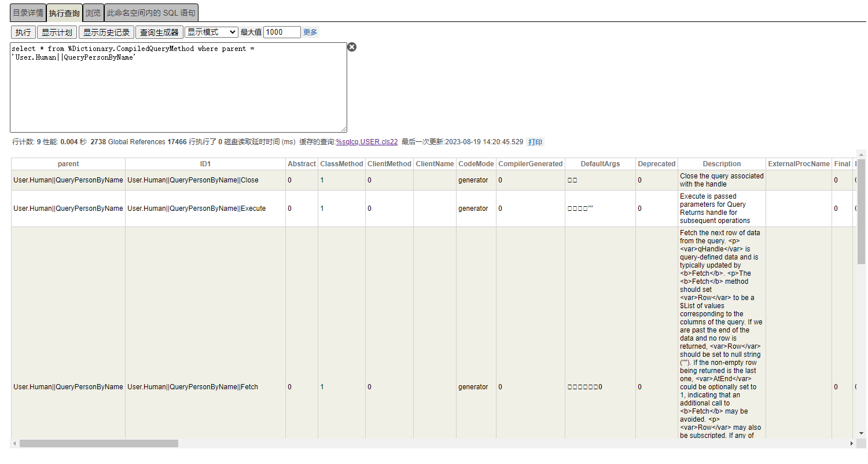
Task: Switch to the 执行查询 tab
Action: 64,13
